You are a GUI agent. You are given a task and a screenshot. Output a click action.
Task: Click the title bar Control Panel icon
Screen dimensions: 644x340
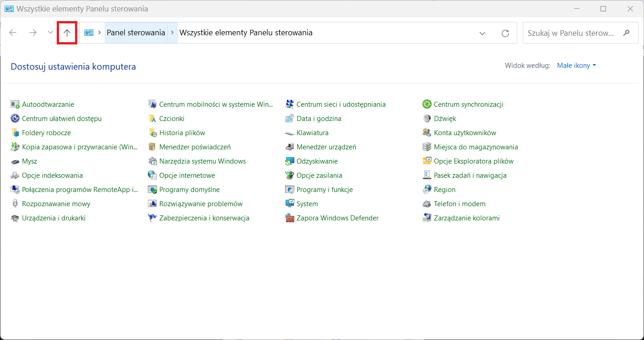coord(9,9)
